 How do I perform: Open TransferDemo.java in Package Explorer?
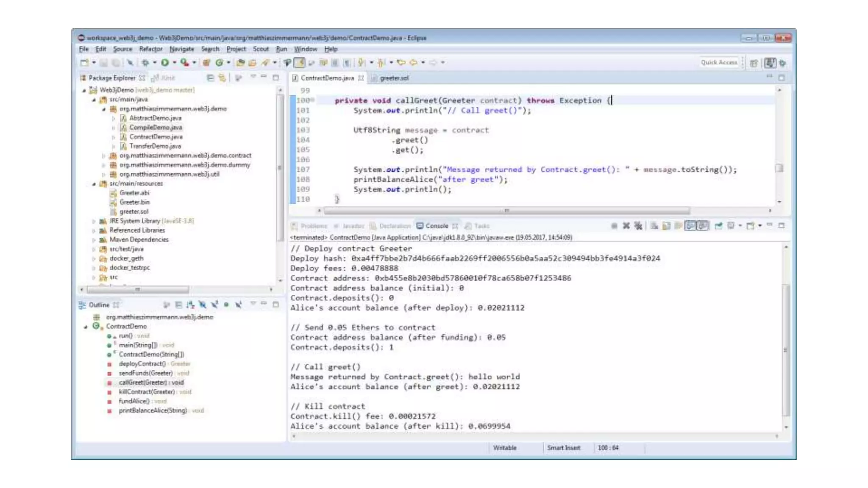pos(155,146)
